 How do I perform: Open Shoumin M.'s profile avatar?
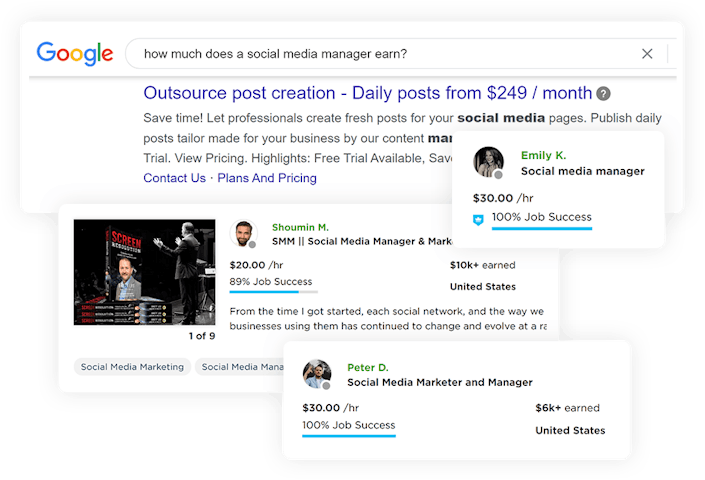tap(244, 234)
